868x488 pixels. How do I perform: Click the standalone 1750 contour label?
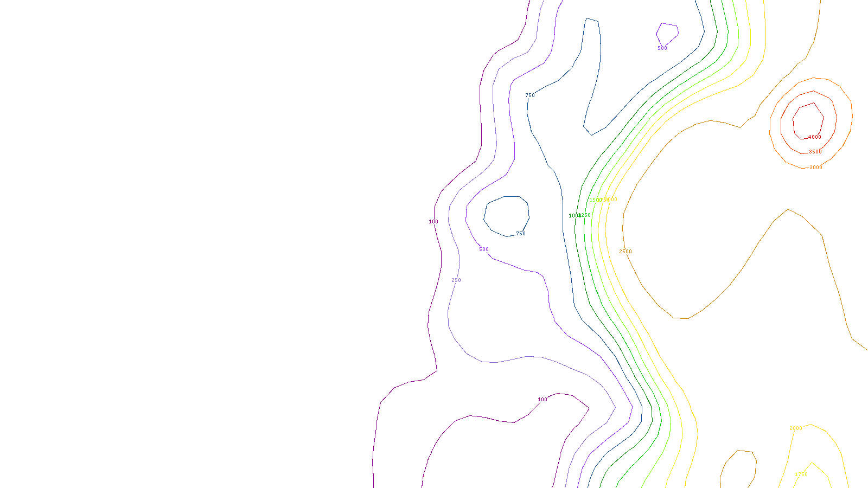[x=801, y=474]
